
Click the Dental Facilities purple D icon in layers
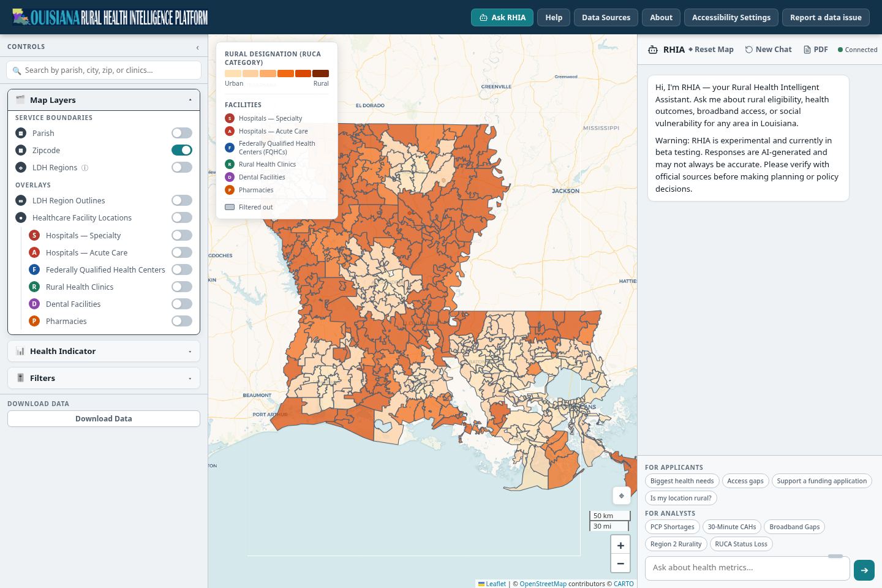tap(34, 304)
